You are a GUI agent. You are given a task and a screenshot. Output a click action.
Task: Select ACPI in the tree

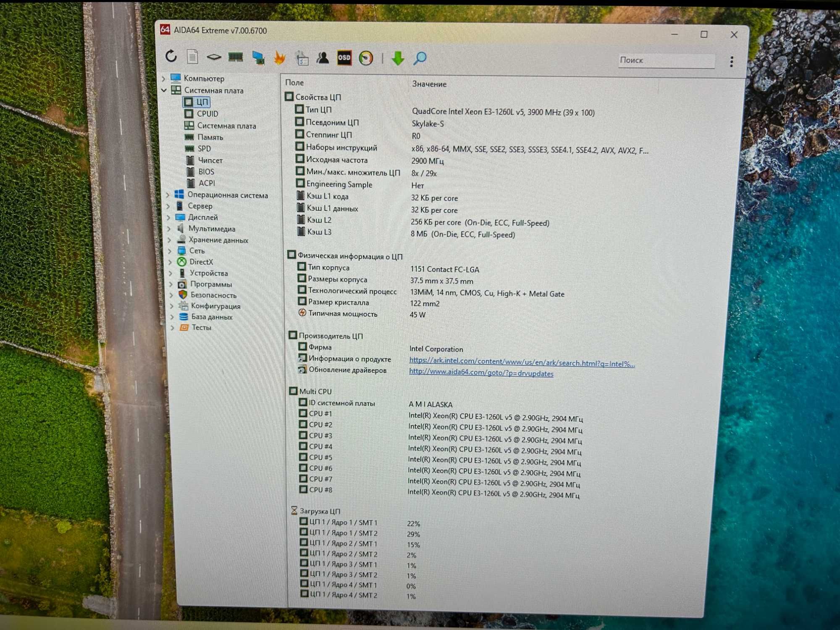(x=201, y=183)
